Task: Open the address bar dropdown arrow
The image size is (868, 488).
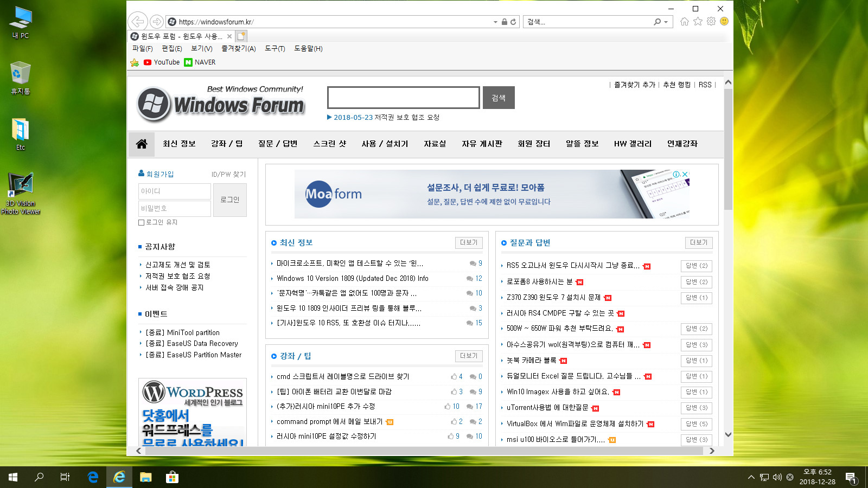Action: click(495, 22)
